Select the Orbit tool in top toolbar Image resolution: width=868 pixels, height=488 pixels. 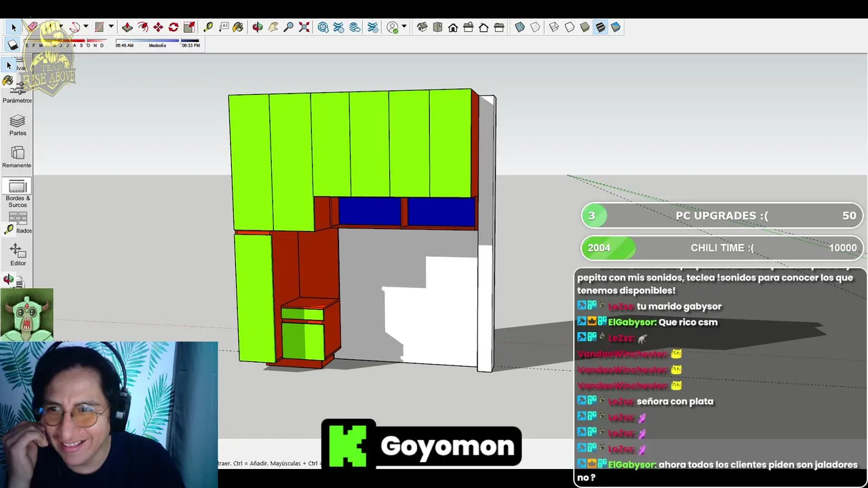tap(258, 27)
